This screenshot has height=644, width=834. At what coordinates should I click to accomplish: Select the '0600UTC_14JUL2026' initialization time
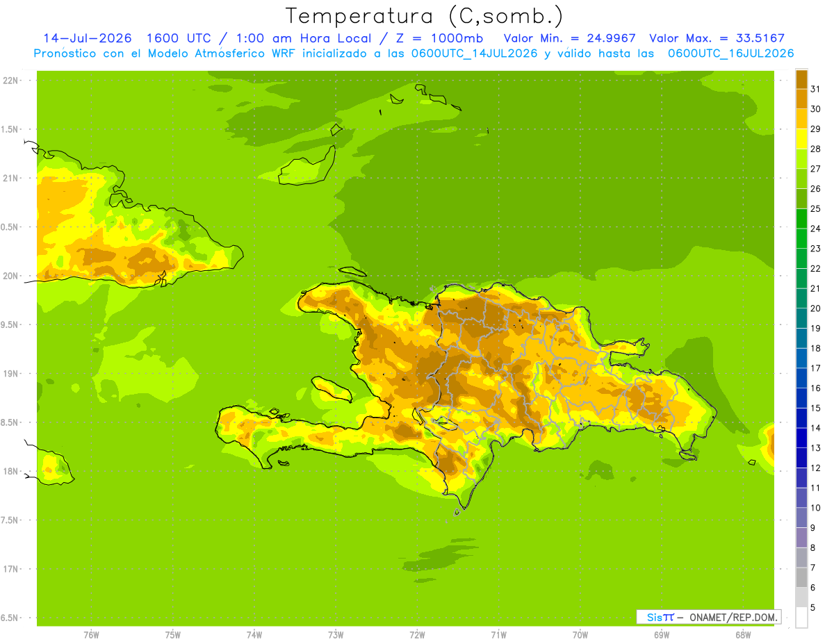(473, 53)
